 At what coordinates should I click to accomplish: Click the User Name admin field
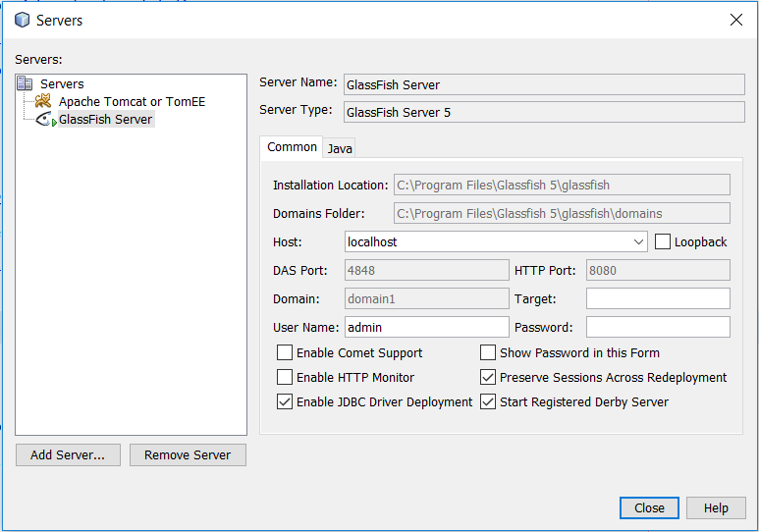(x=426, y=327)
